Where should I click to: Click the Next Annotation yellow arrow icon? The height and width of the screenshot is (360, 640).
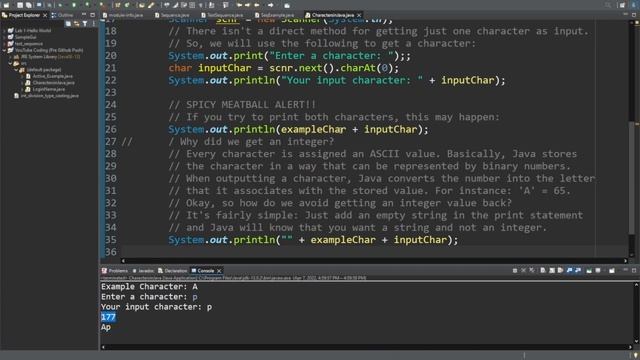[x=239, y=5]
